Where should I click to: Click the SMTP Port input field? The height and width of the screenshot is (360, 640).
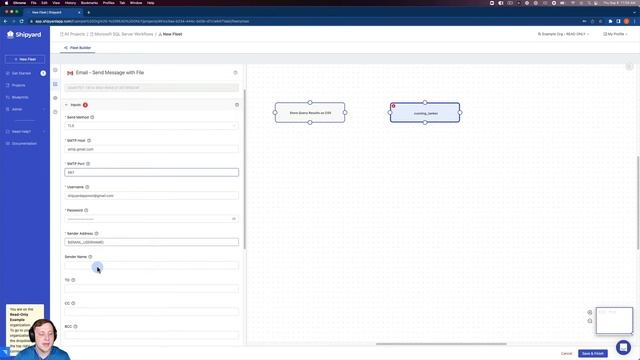point(151,172)
